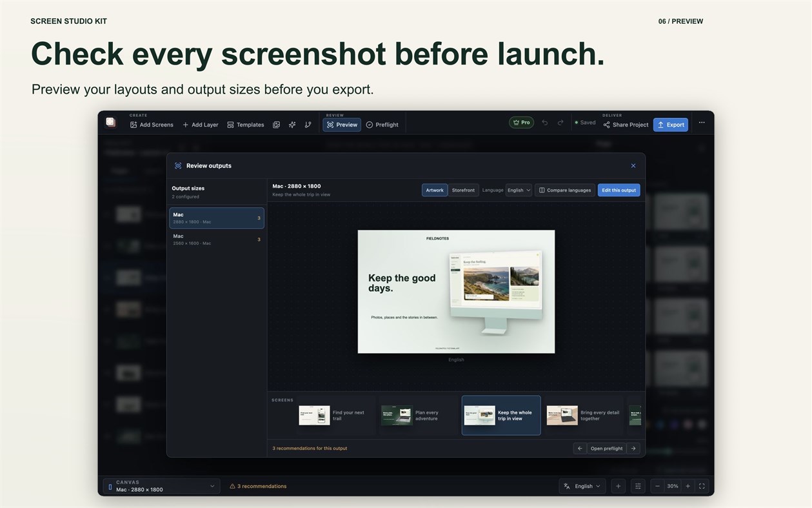Screen dimensions: 812x508
Task: Click the image library icon after Templates
Action: [276, 125]
